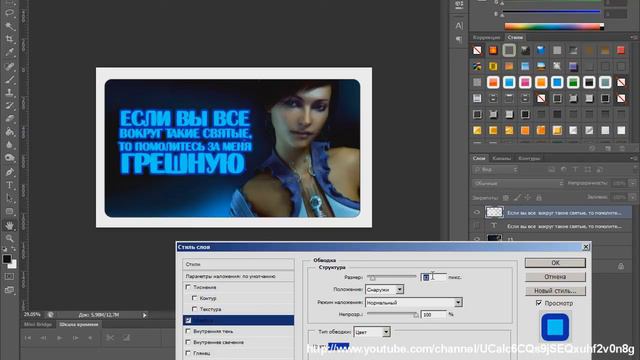
Task: Open the Character panel icon
Action: coord(459,25)
